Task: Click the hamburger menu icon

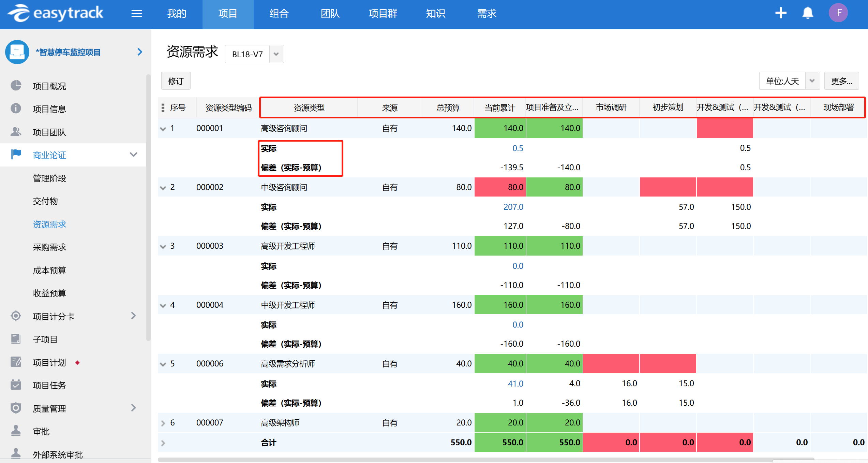Action: [136, 14]
